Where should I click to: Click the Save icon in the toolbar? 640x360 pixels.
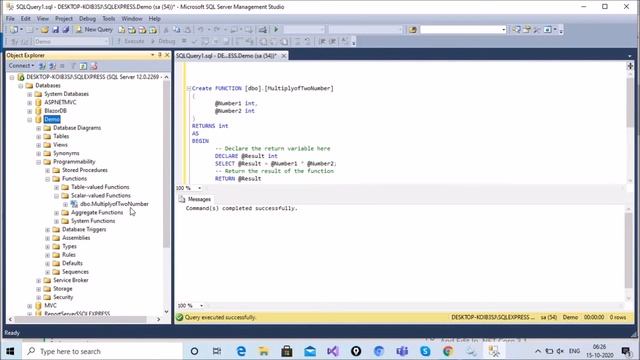coord(55,29)
